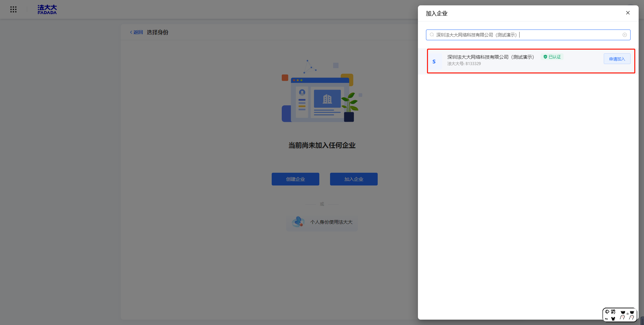
Task: Choose 个人身份使用法大大 option
Action: point(322,222)
